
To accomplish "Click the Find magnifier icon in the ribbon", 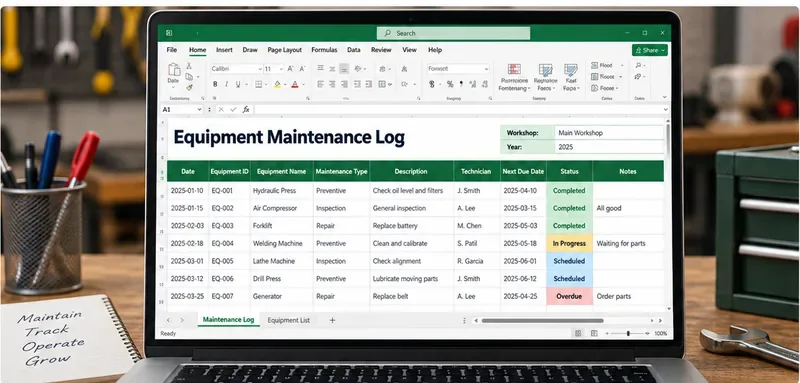I will click(x=638, y=65).
